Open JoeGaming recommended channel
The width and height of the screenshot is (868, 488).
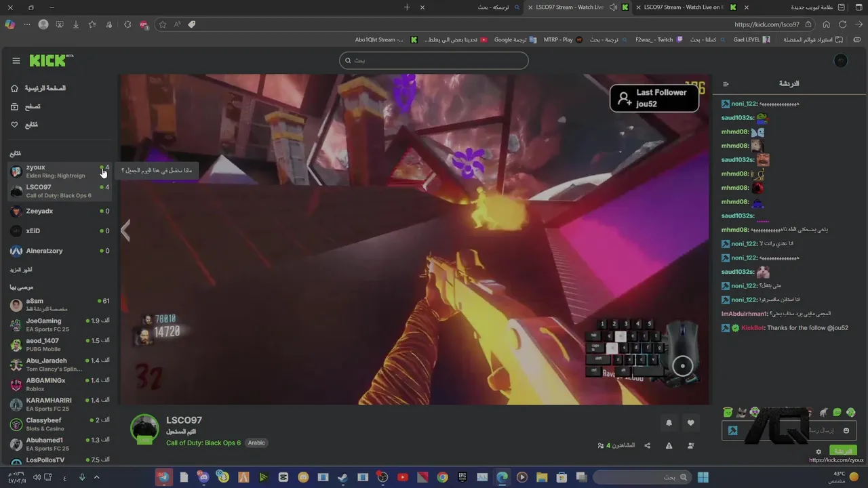[x=60, y=325]
